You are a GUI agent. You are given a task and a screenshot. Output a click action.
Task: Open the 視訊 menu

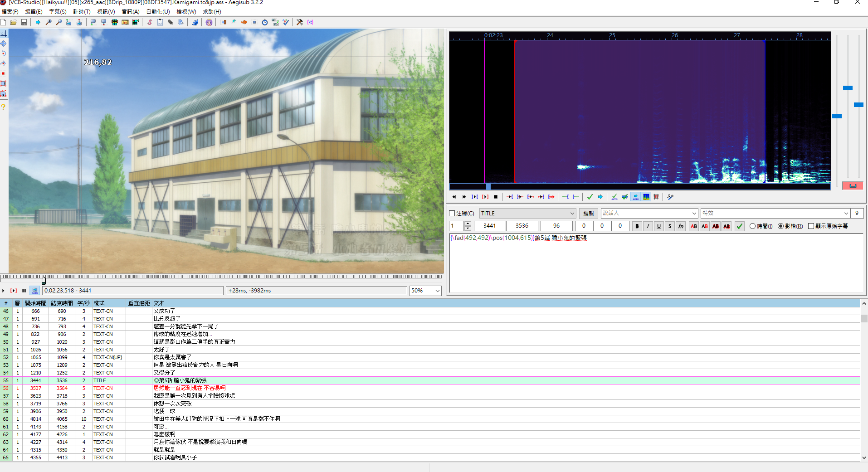106,12
